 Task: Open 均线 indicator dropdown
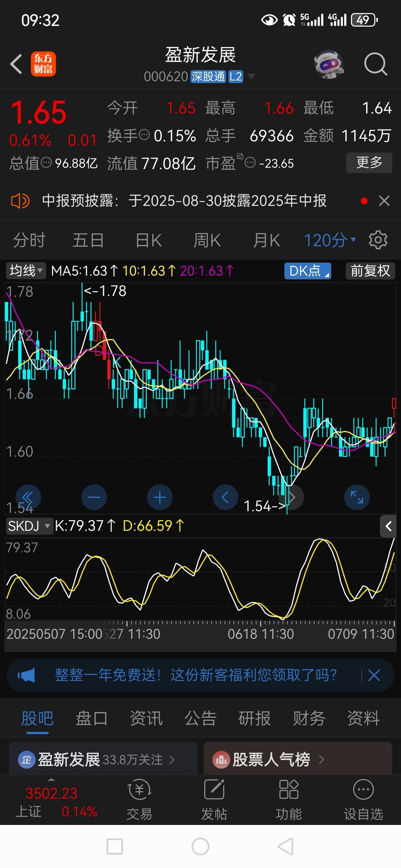(25, 271)
